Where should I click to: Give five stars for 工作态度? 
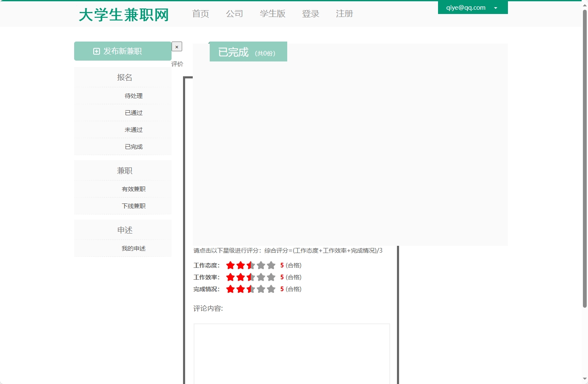271,265
